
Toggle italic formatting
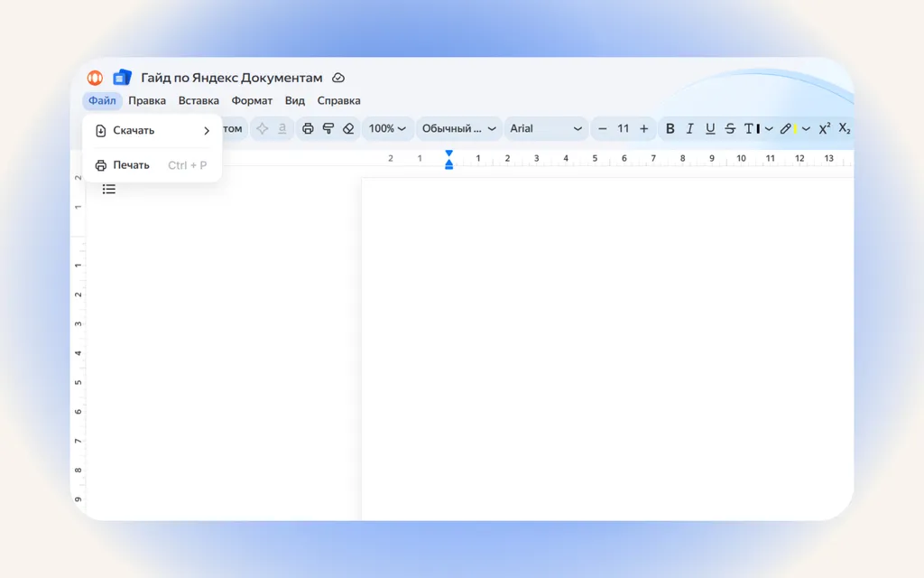[690, 128]
